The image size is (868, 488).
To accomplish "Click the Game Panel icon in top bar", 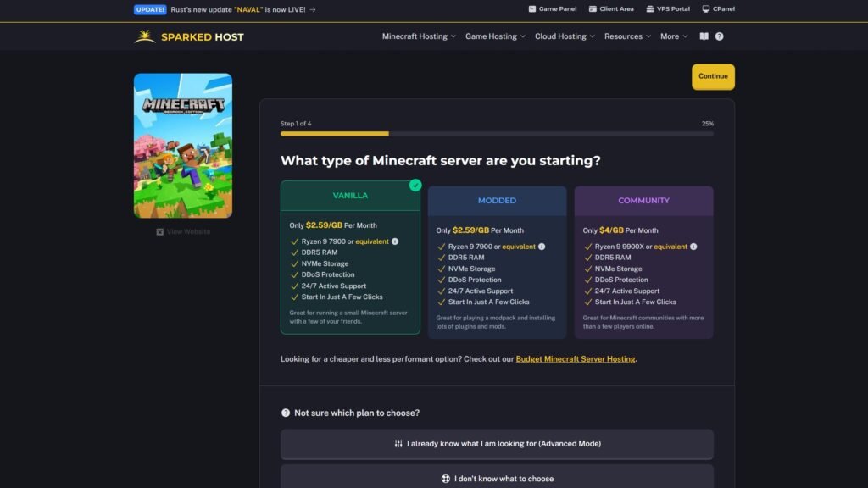I will (x=532, y=9).
